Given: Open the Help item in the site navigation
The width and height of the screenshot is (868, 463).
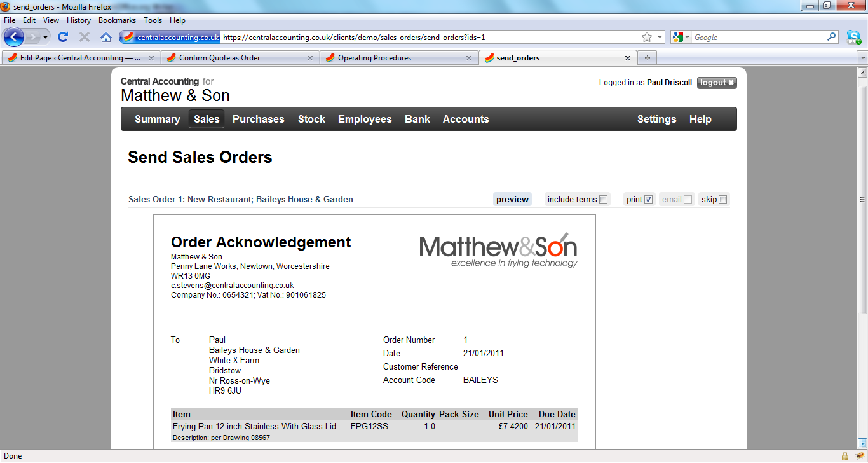Looking at the screenshot, I should (700, 119).
